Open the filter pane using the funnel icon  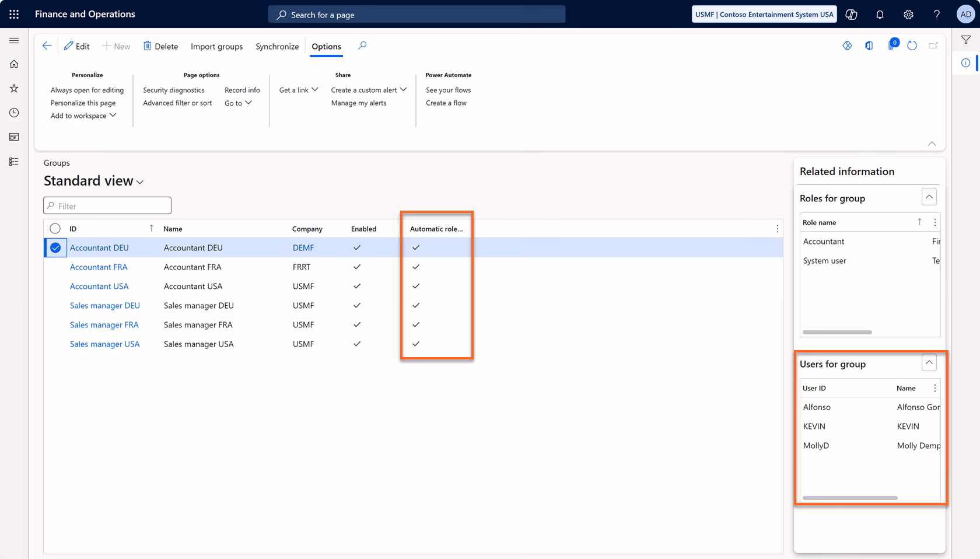pos(965,39)
